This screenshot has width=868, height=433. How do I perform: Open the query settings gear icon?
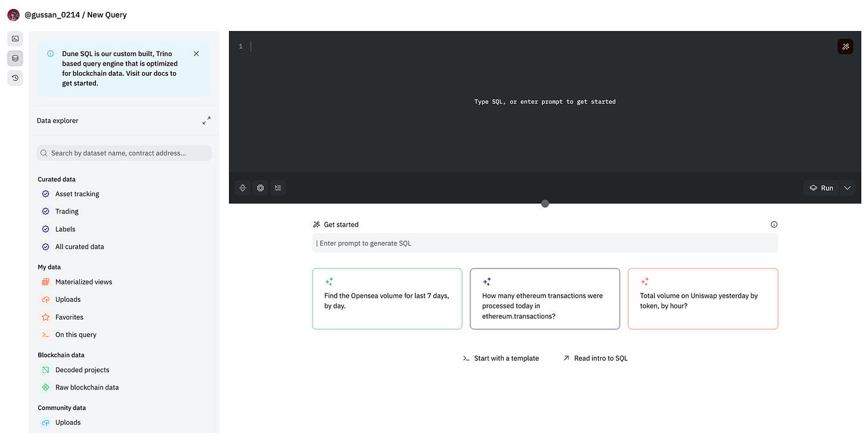coord(261,188)
